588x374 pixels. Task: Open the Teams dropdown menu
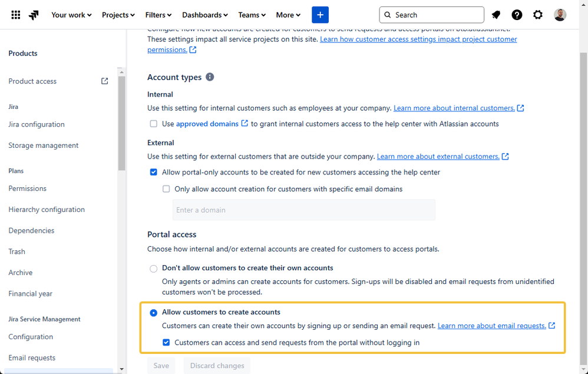tap(252, 15)
